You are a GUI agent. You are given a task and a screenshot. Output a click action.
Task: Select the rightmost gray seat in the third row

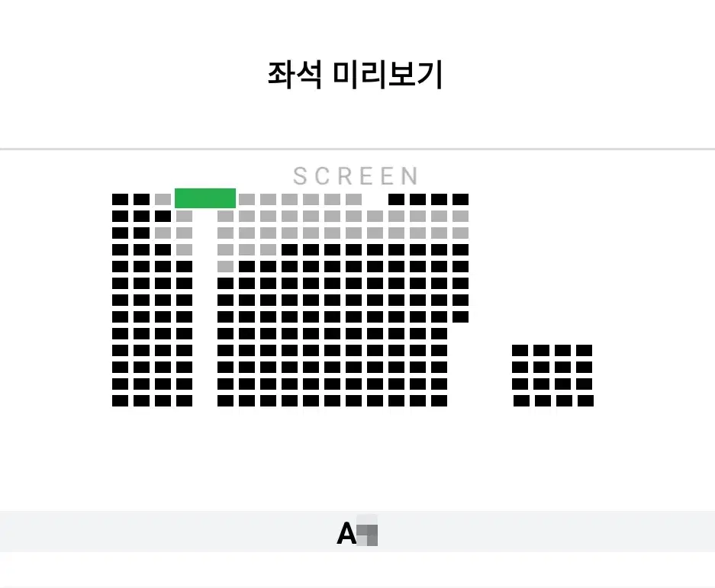click(461, 233)
